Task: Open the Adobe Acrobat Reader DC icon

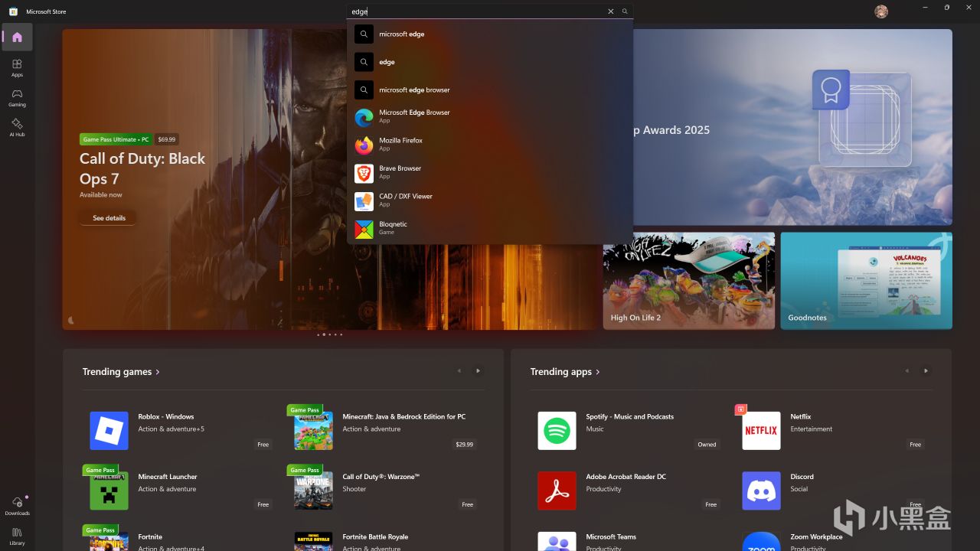Action: tap(557, 491)
